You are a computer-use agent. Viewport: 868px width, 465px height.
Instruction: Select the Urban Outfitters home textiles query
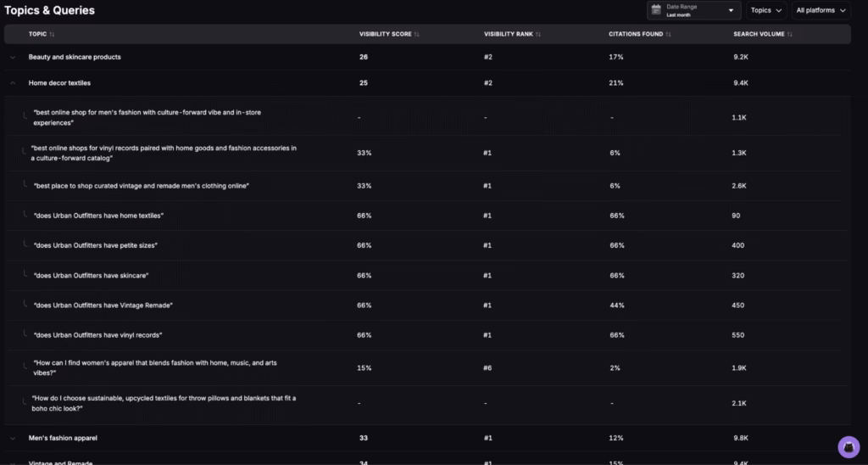[98, 216]
